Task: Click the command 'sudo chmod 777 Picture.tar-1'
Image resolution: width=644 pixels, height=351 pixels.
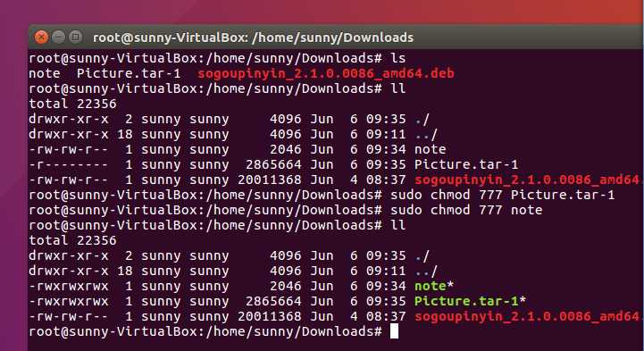Action: click(x=502, y=195)
